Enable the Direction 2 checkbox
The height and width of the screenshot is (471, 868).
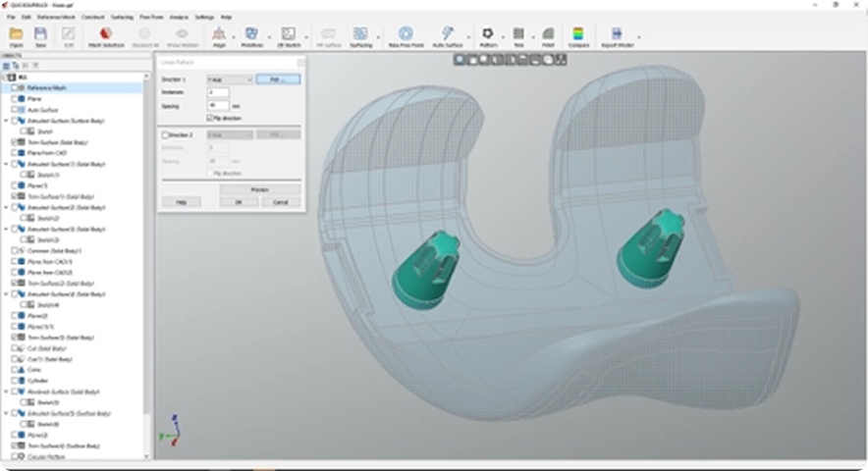[x=165, y=134]
